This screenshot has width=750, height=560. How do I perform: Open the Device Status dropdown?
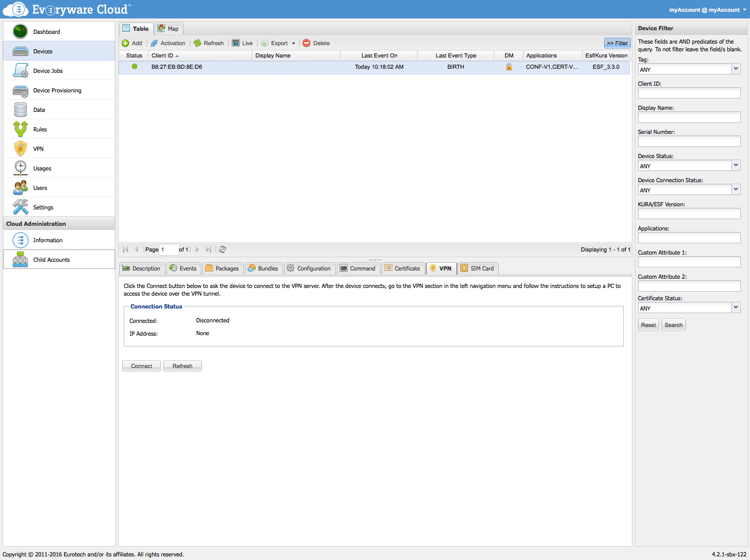736,165
